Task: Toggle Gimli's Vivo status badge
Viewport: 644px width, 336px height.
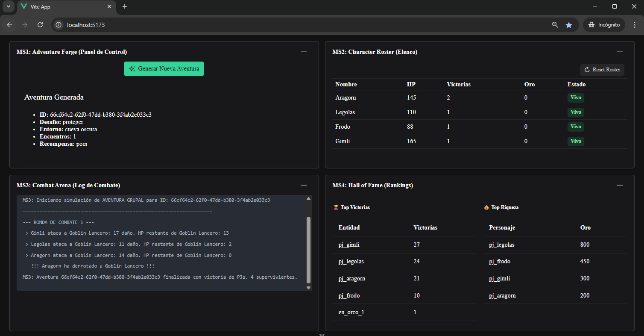Action: point(576,141)
